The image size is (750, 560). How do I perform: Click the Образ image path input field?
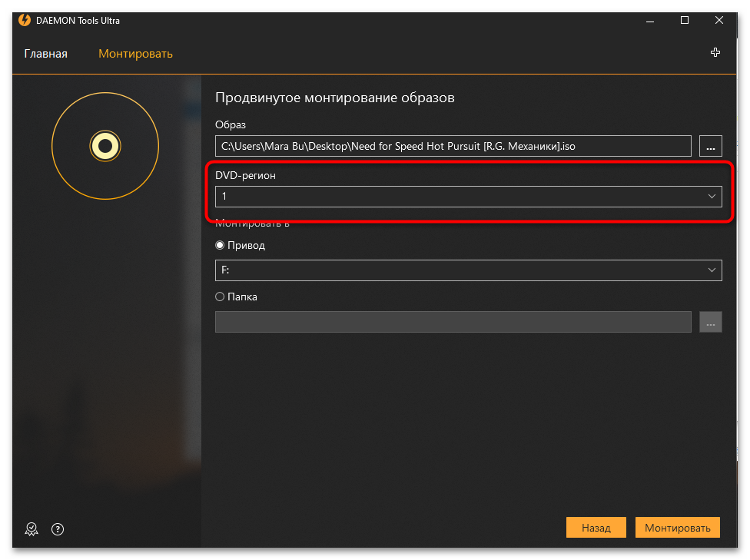pyautogui.click(x=453, y=146)
